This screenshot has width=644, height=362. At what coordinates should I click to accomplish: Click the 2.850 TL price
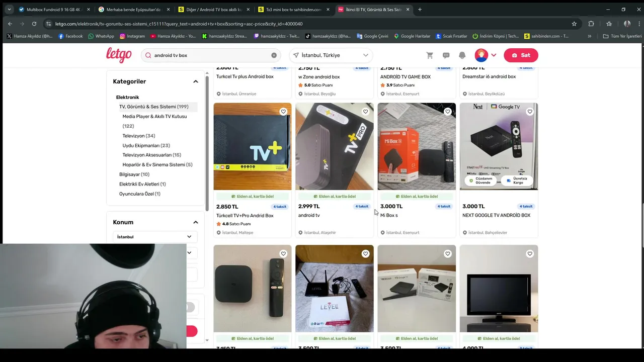pyautogui.click(x=227, y=207)
